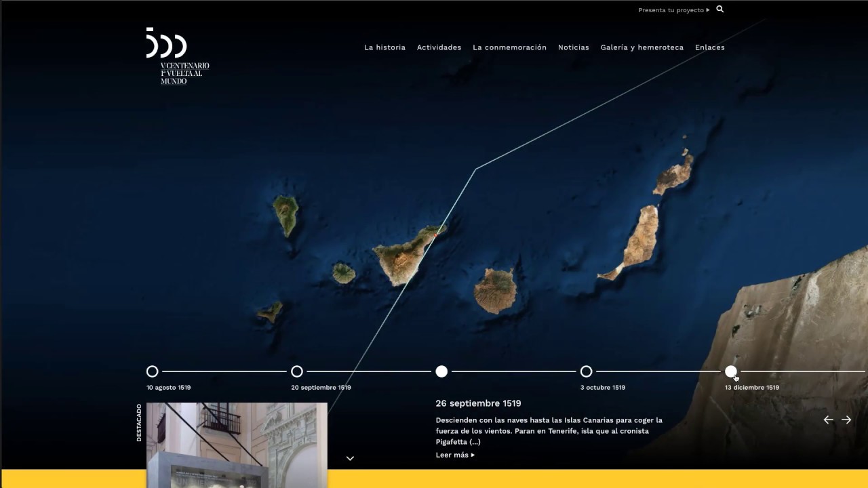Click the vertical DESTACADO label
Viewport: 868px width, 488px height.
139,423
